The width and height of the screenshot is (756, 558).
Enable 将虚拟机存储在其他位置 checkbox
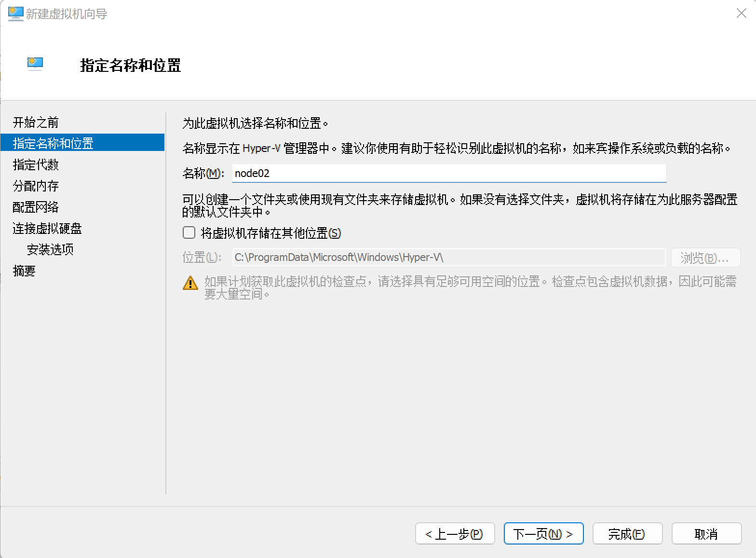[x=189, y=233]
